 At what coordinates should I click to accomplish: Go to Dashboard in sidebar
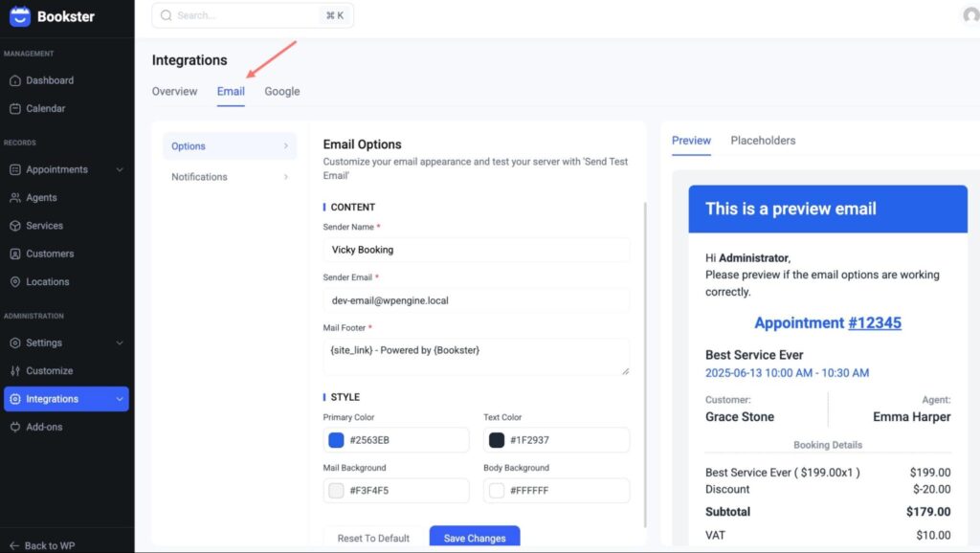[67, 80]
